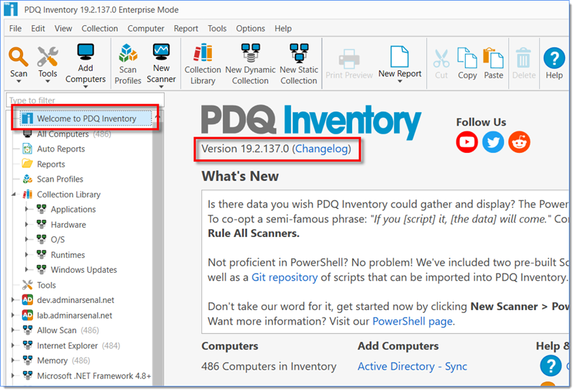Image resolution: width=575 pixels, height=392 pixels.
Task: Click the Type to filter input field
Action: click(x=85, y=100)
